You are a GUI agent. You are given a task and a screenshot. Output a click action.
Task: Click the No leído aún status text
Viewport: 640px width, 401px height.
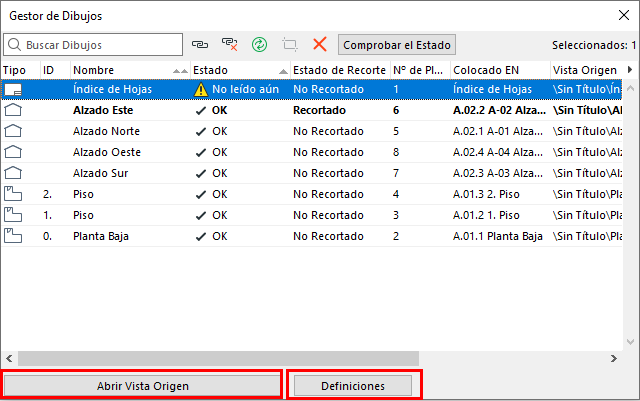[x=245, y=89]
